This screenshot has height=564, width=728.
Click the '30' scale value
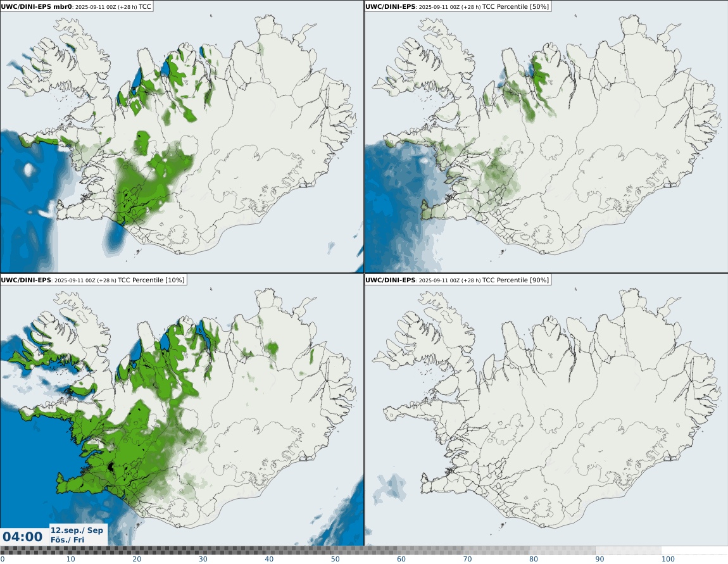pyautogui.click(x=203, y=559)
